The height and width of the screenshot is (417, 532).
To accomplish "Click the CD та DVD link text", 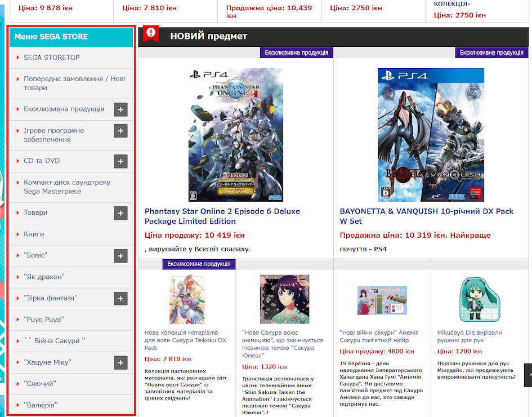I will point(42,161).
